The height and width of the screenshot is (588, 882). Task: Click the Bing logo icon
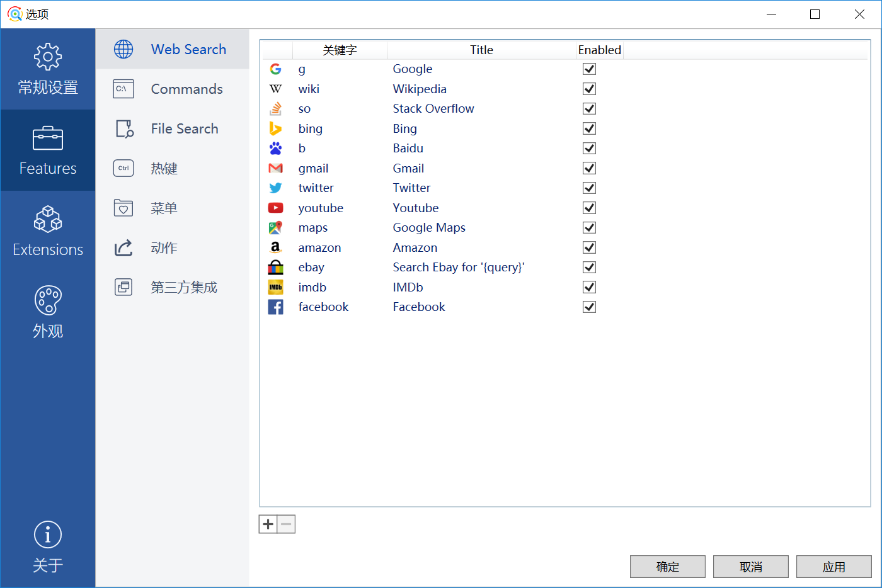click(275, 128)
